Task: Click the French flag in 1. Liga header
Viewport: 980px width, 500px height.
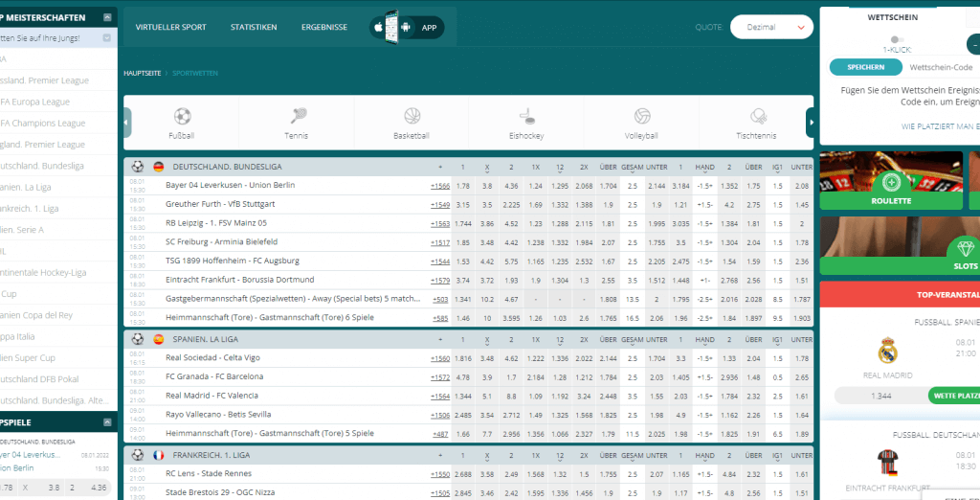Action: [x=158, y=455]
